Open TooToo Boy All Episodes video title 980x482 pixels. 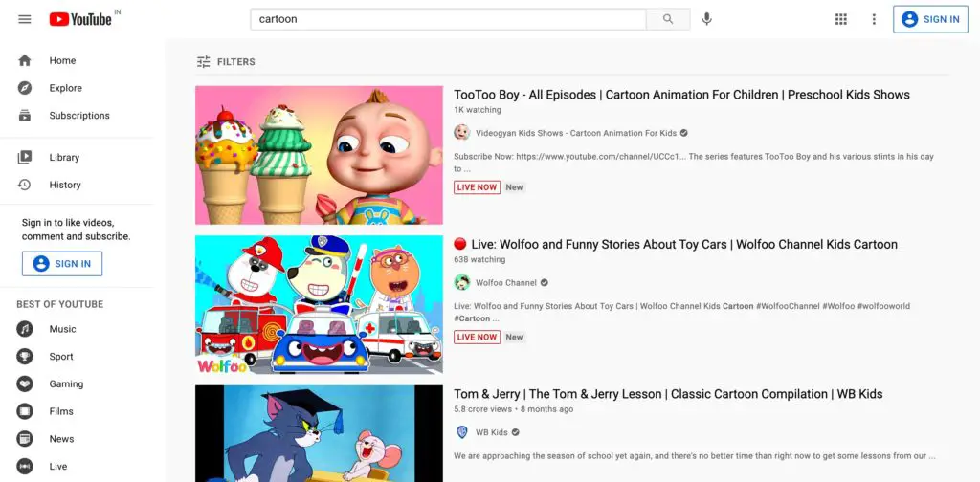click(x=681, y=95)
